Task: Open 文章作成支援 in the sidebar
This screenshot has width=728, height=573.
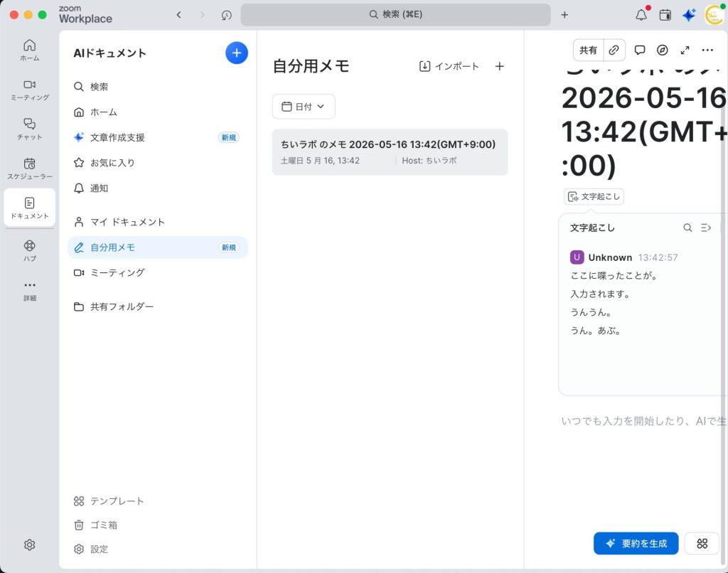Action: (x=158, y=137)
